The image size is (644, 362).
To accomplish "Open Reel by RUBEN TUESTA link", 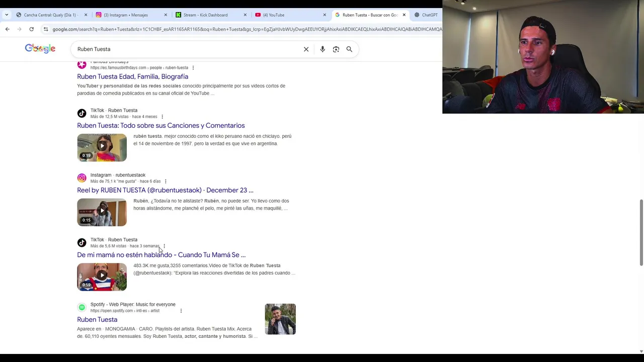I will [165, 190].
